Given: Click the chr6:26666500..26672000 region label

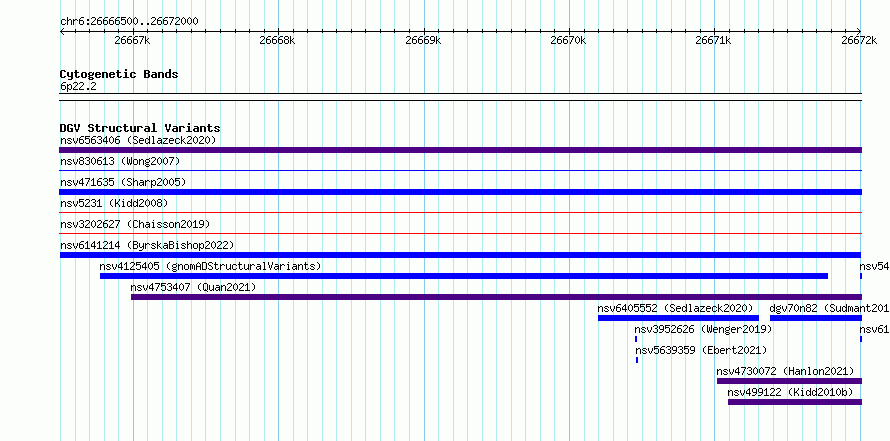Looking at the screenshot, I should click(x=129, y=21).
